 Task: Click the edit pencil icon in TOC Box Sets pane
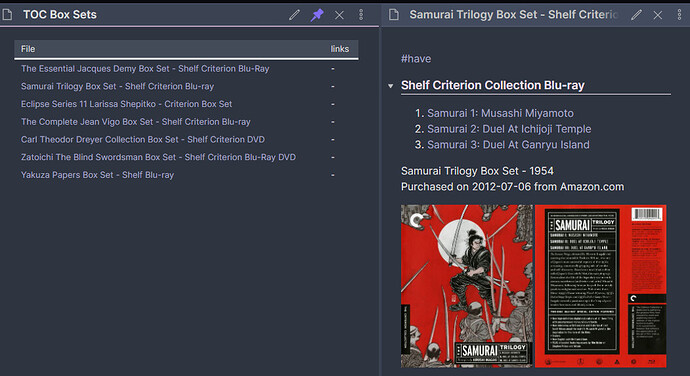[294, 15]
